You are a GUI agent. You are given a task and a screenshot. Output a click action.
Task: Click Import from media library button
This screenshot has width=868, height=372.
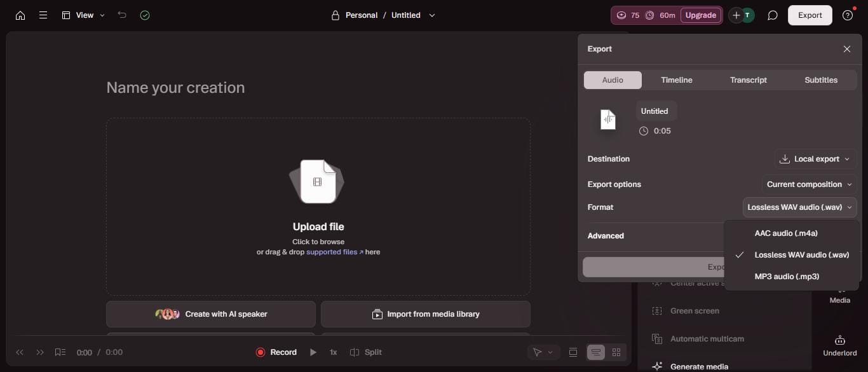pos(426,314)
